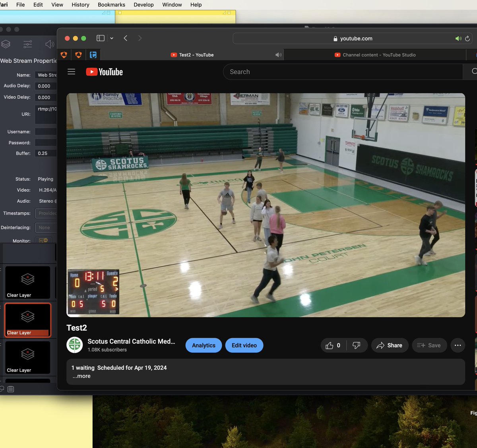477x448 pixels.
Task: Select the third Clear Layer shot
Action: pos(27,357)
